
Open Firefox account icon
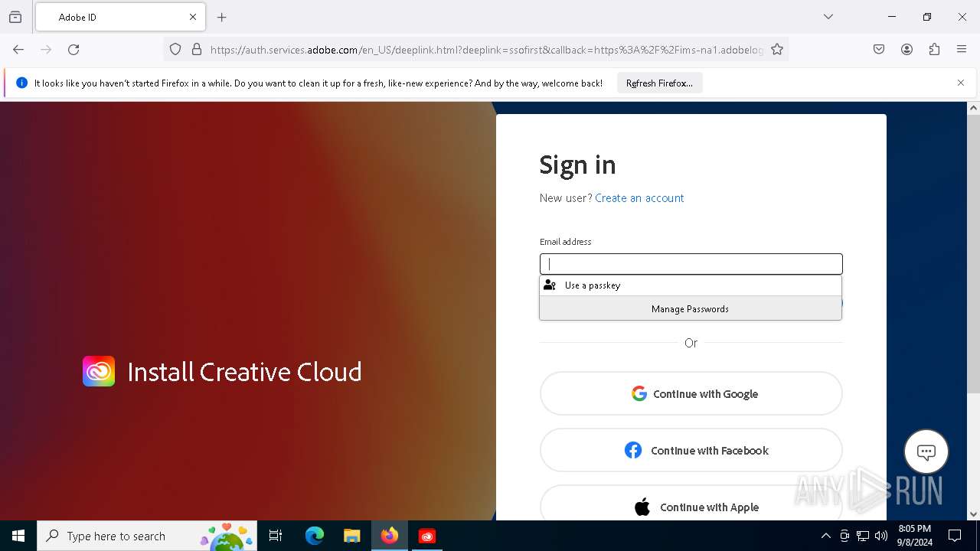(906, 50)
